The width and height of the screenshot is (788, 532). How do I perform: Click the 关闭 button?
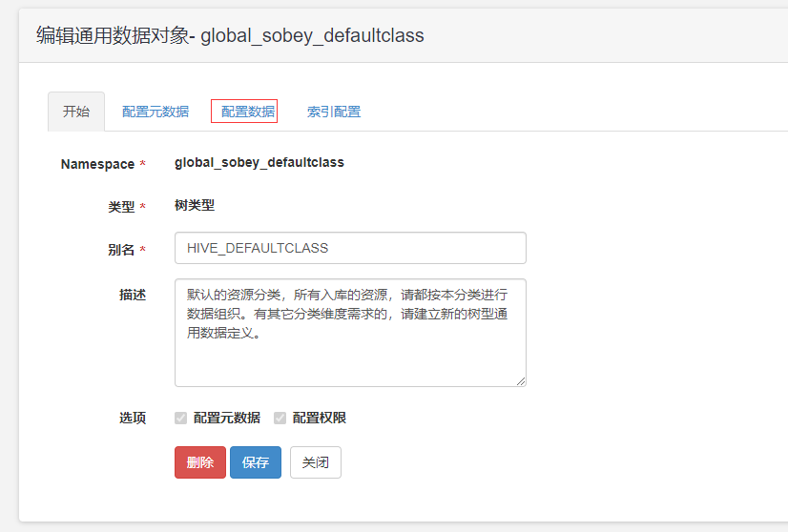(x=316, y=462)
